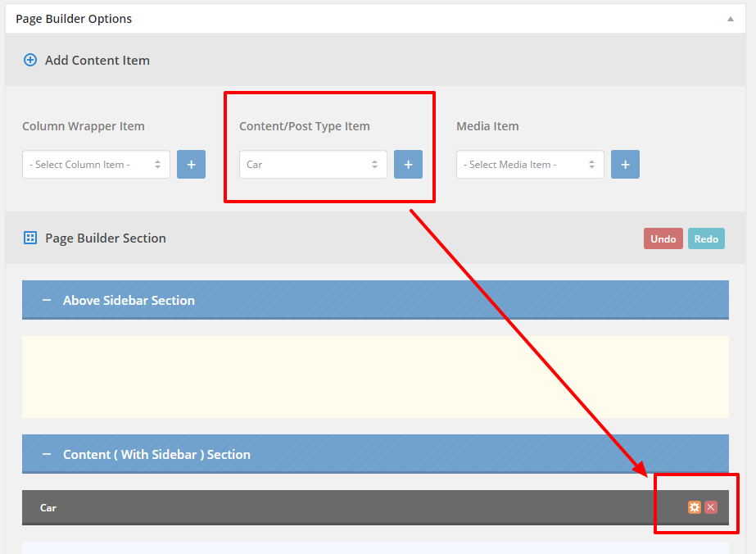Add the selected media item
This screenshot has width=756, height=554.
pyautogui.click(x=625, y=165)
